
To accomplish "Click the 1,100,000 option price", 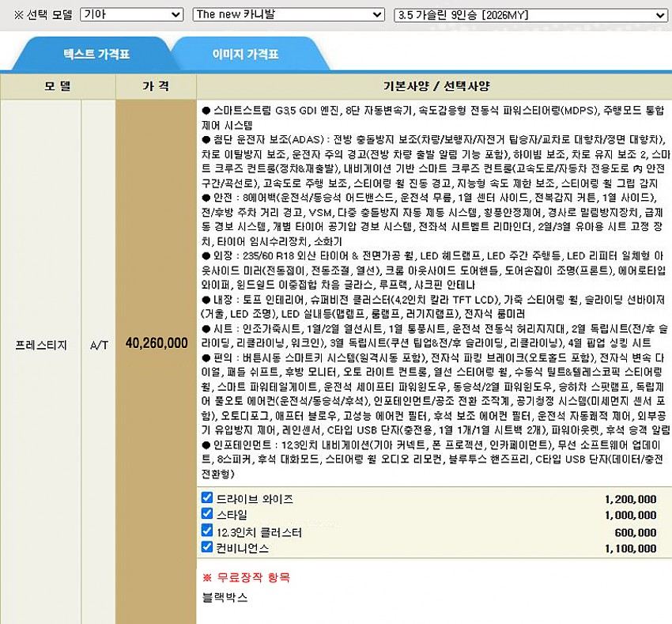I will [x=629, y=549].
